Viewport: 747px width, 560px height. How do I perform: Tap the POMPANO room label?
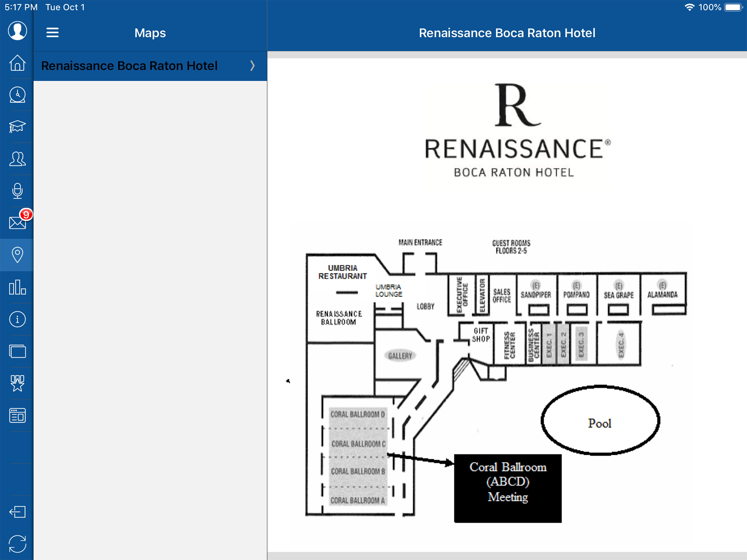[576, 294]
